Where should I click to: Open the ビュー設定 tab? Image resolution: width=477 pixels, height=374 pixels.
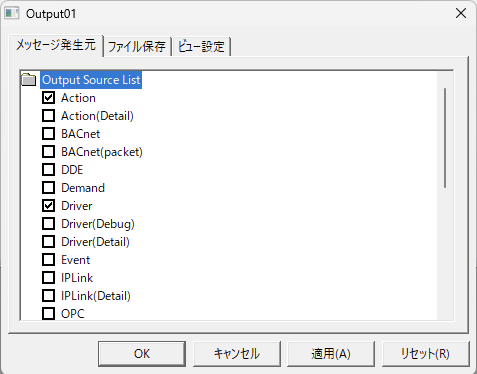tap(201, 46)
